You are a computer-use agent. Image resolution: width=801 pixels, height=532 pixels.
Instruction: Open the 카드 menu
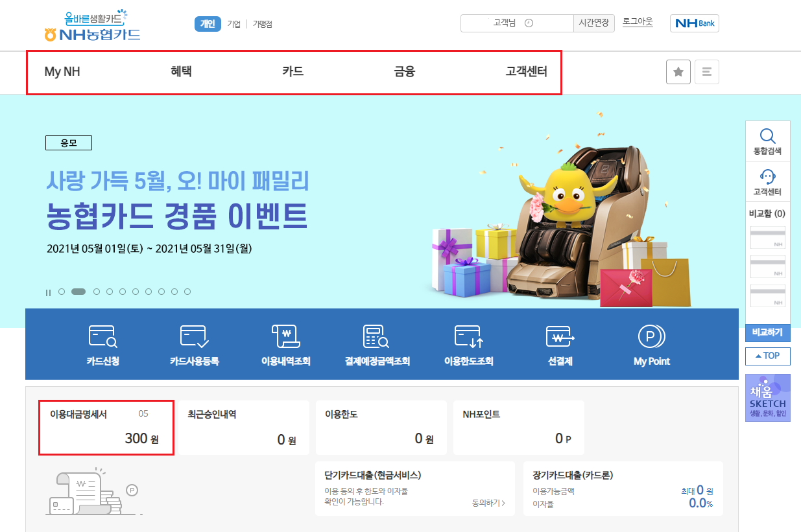click(293, 71)
